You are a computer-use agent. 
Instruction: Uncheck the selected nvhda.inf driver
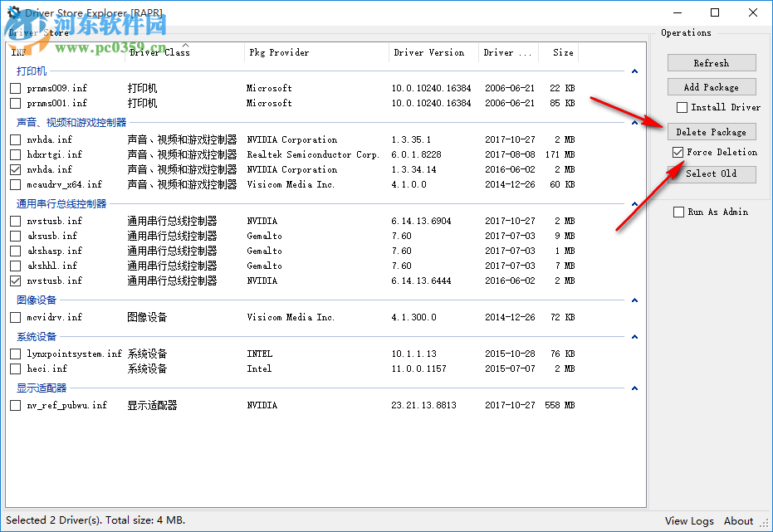point(14,169)
